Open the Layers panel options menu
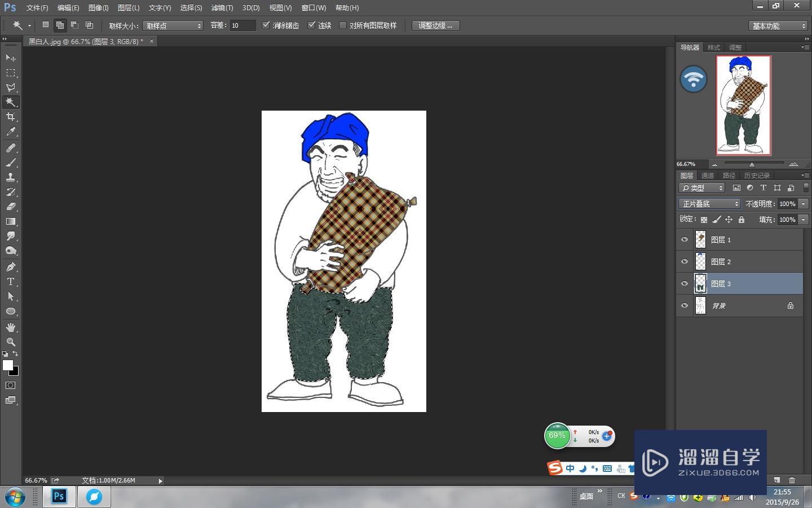The width and height of the screenshot is (812, 508). 805,176
